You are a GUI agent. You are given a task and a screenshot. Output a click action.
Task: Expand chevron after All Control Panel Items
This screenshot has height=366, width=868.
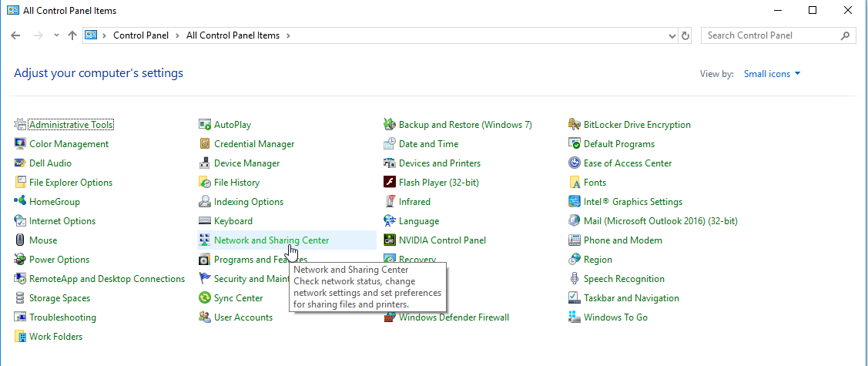(x=288, y=35)
